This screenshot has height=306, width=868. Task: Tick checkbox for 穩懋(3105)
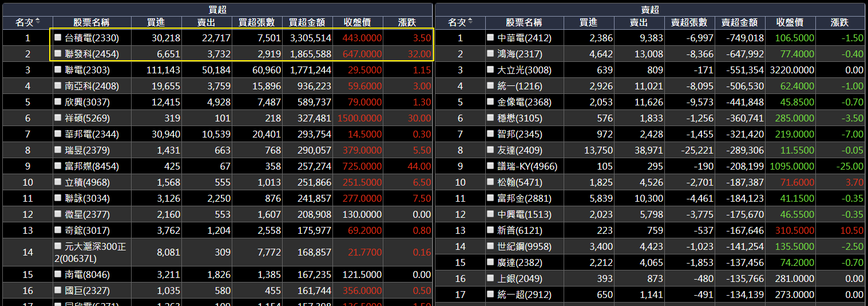pos(490,117)
